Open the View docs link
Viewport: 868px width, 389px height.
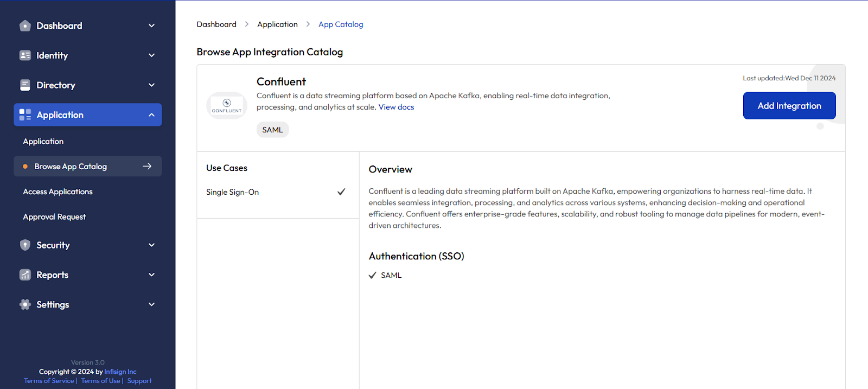pos(396,107)
